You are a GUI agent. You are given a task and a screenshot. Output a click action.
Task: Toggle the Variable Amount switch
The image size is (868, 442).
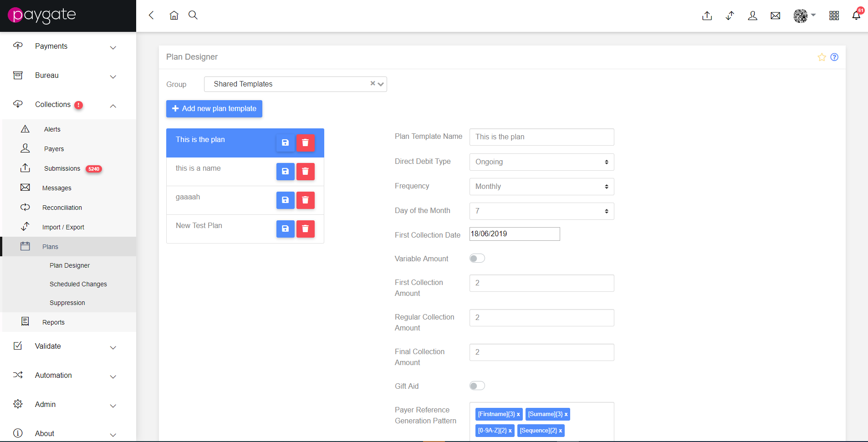[477, 259]
